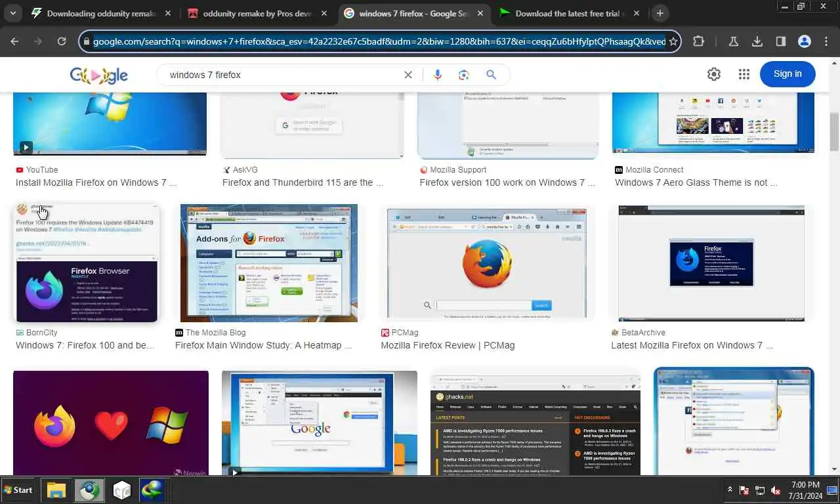Open Mozilla Connect Windows 7 Aero Glass result
The height and width of the screenshot is (504, 840).
[696, 182]
